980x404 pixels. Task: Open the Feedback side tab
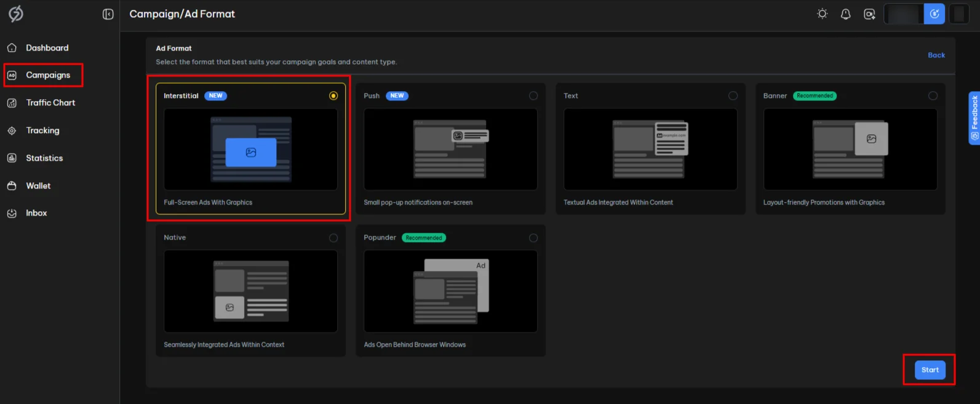point(974,118)
